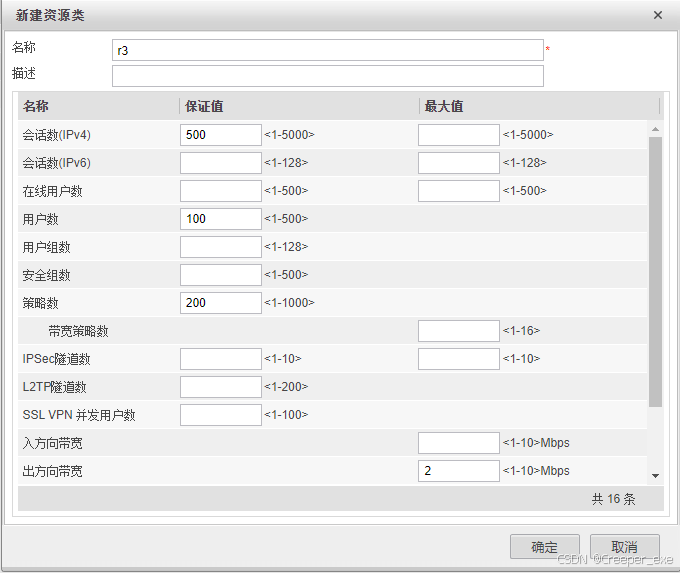Click the 用户组数 row label

point(46,247)
